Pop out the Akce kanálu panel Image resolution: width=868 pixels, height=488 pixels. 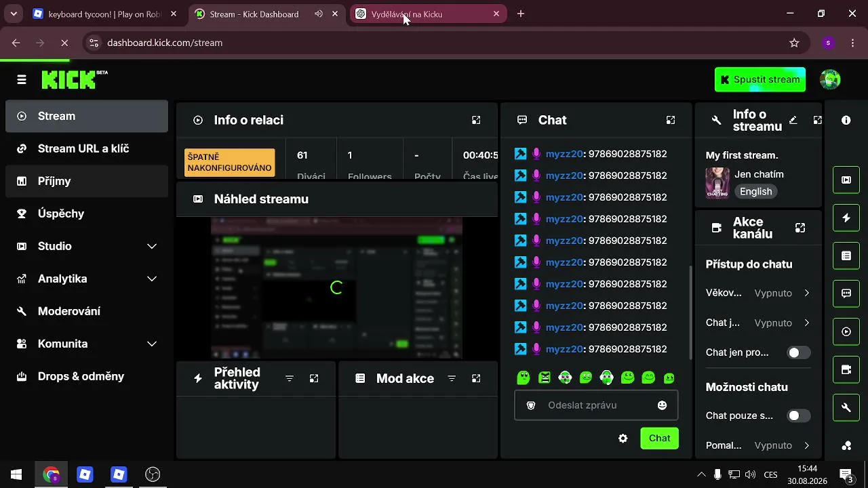pyautogui.click(x=800, y=228)
